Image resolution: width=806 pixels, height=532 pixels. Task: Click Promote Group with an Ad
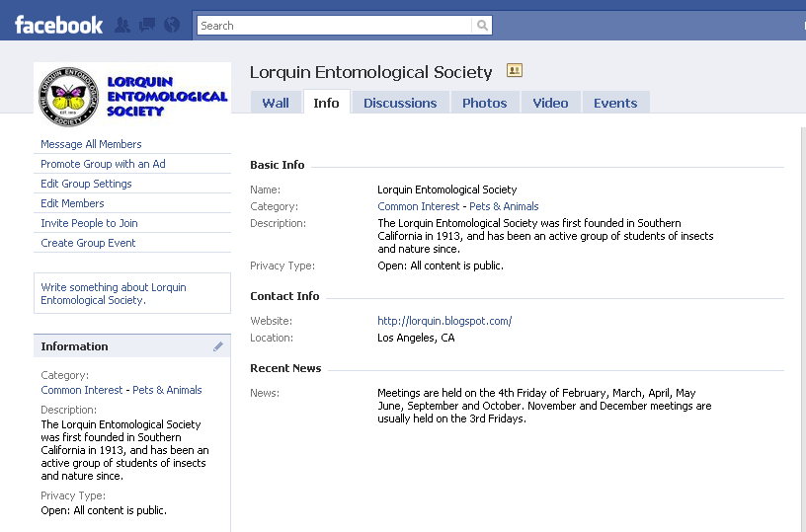point(103,164)
